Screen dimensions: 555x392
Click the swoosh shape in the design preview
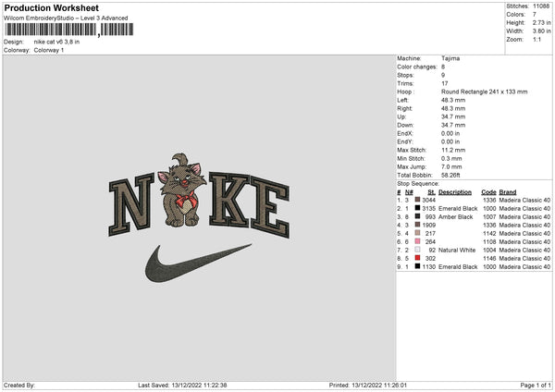point(198,263)
